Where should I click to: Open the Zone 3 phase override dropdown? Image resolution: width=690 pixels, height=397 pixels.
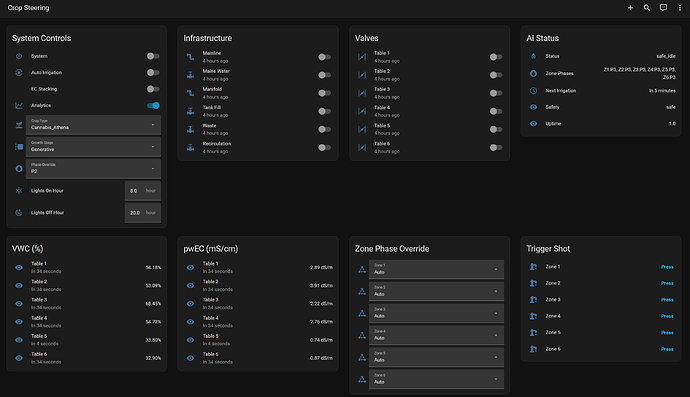437,313
